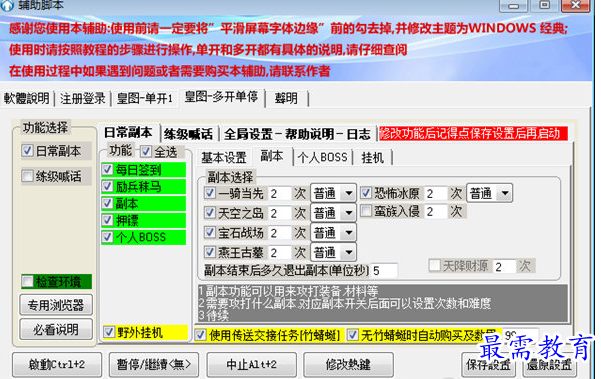Select the inner 副本 tab
This screenshot has width=601, height=379.
(x=272, y=156)
